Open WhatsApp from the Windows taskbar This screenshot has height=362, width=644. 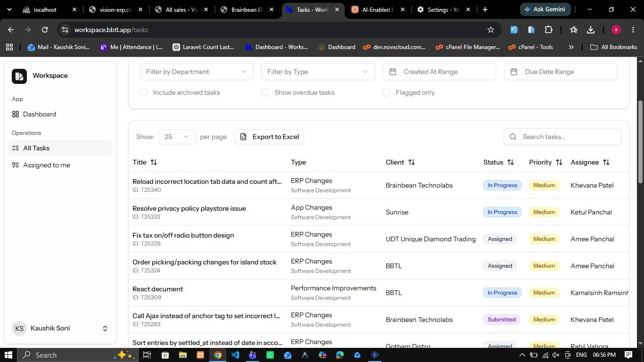pos(270,355)
